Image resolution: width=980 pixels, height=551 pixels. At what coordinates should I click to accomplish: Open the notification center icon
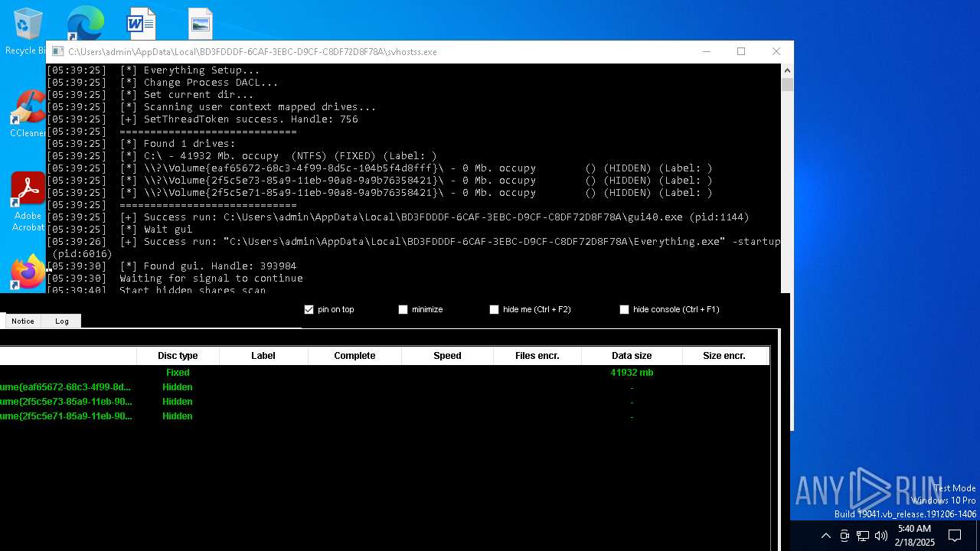[955, 536]
